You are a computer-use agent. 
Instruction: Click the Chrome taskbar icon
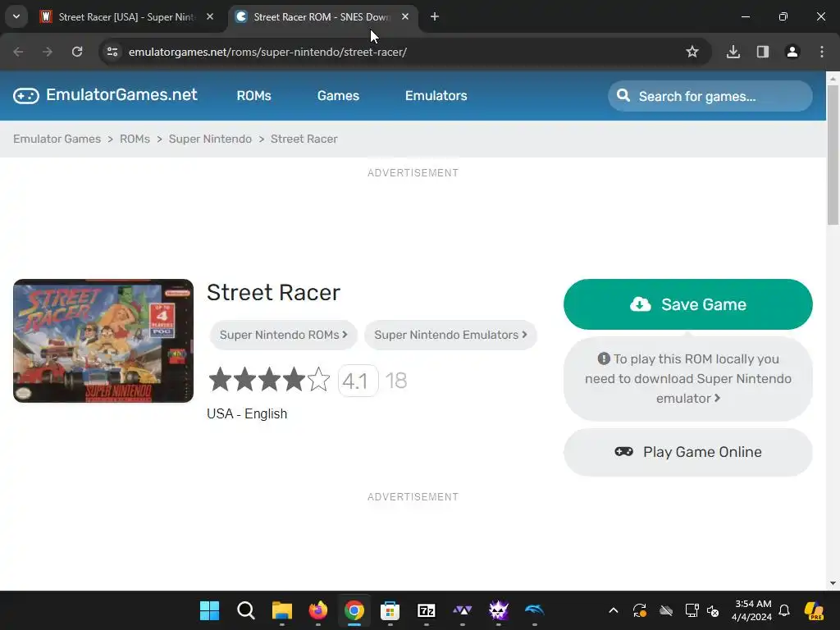tap(354, 610)
